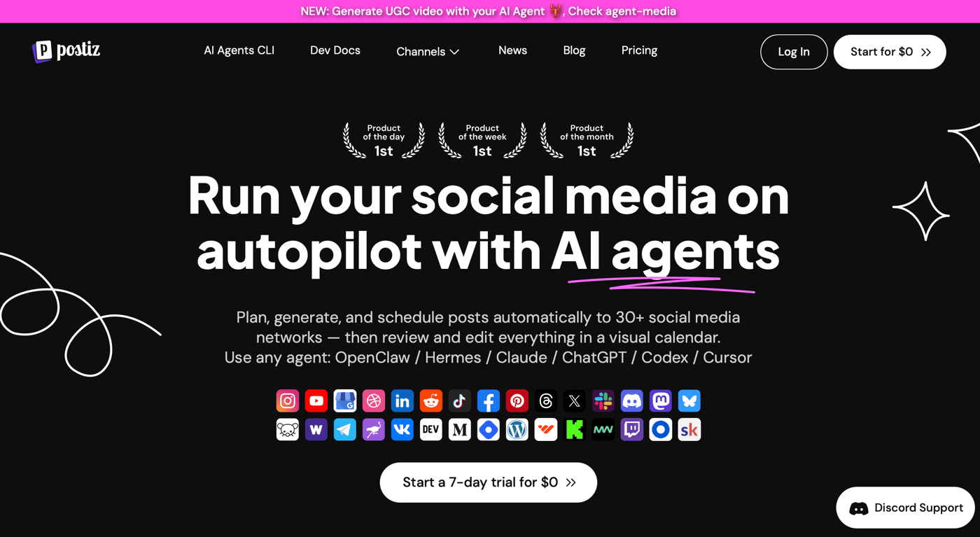Click the Nostr ostrich icon
This screenshot has width=980, height=537.
[374, 429]
